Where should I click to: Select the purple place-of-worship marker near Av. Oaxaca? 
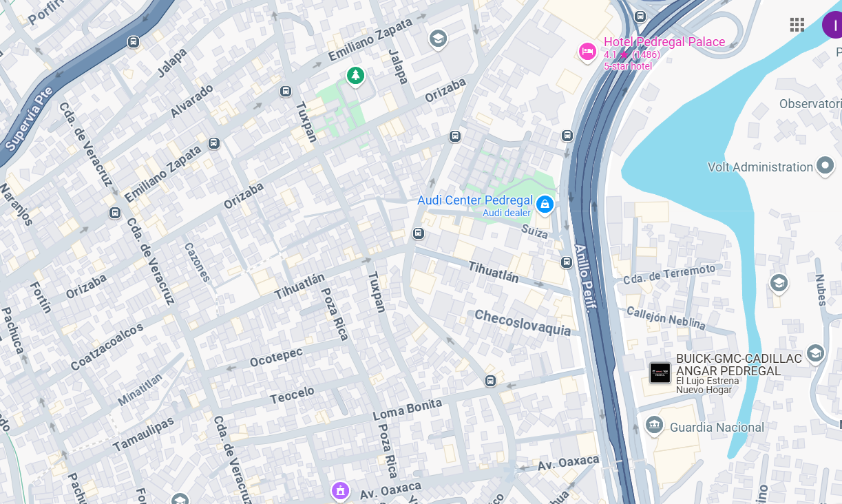[x=340, y=491]
